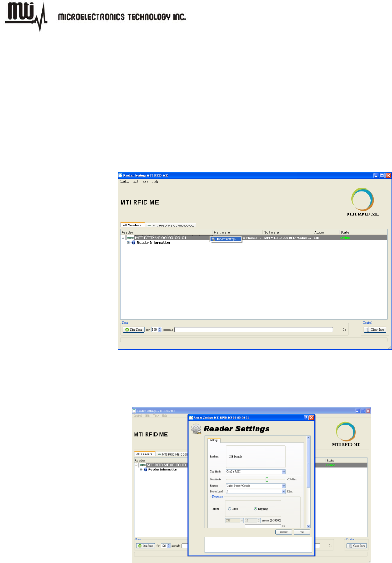Select All Readers tab in the window behind the dialog
Image resolution: width=392 pixels, height=563 pixels.
pyautogui.click(x=145, y=454)
